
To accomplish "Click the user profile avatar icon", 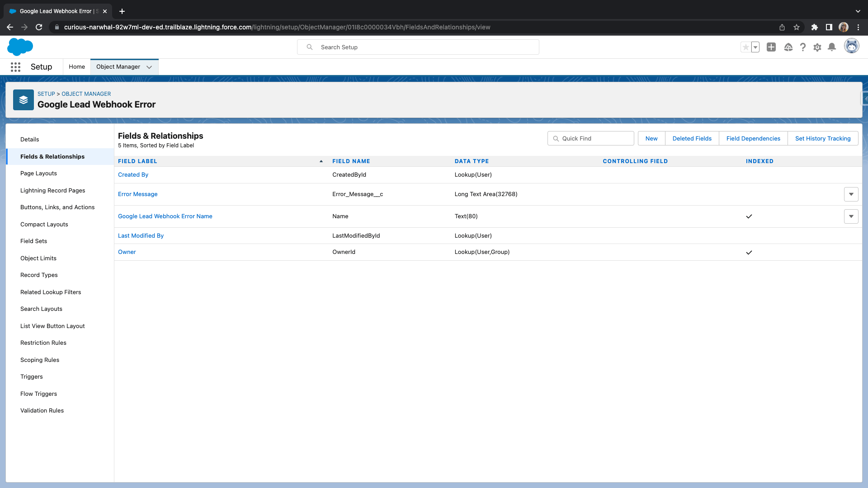I will tap(852, 47).
